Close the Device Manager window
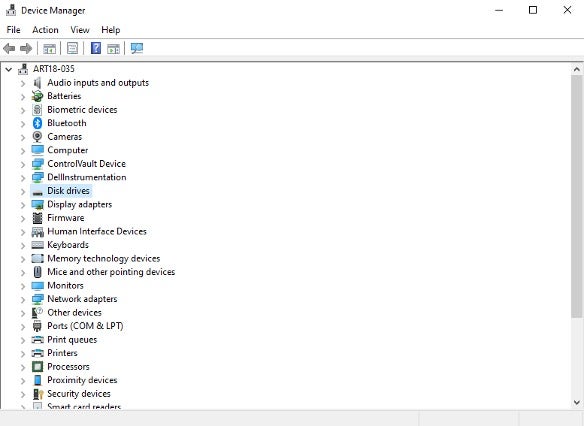 tap(567, 10)
